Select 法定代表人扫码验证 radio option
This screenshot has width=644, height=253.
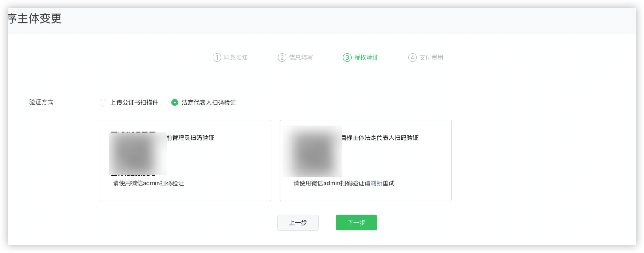pos(175,102)
